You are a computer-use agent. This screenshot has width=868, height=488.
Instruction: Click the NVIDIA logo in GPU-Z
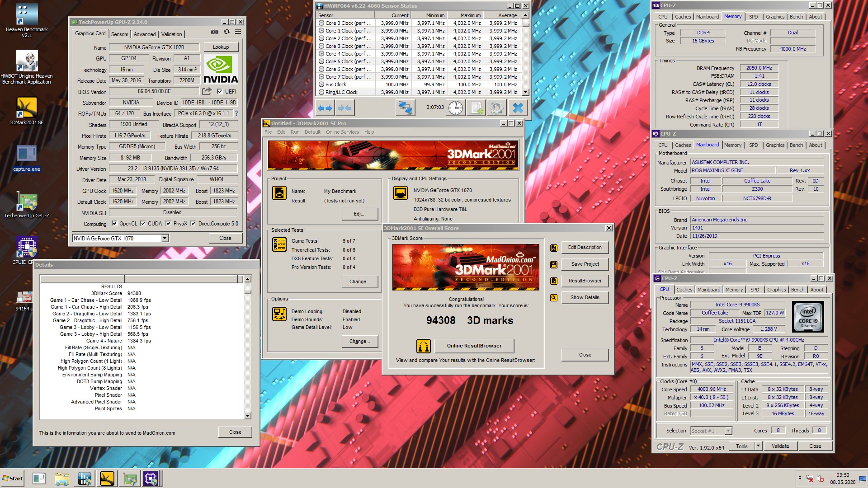221,69
